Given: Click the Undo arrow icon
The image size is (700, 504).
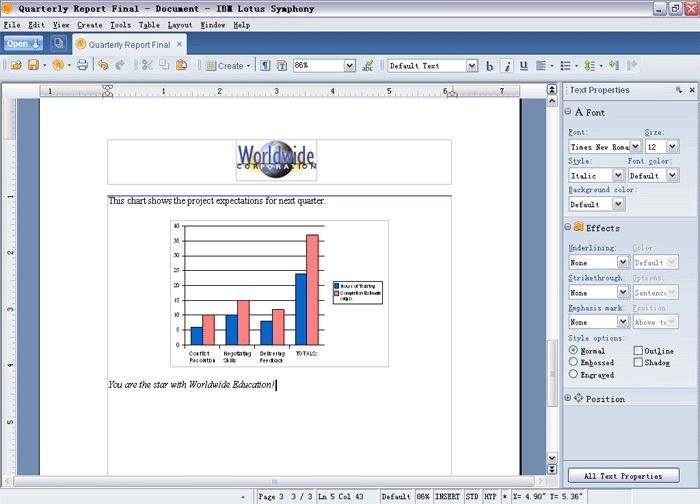Looking at the screenshot, I should 103,65.
